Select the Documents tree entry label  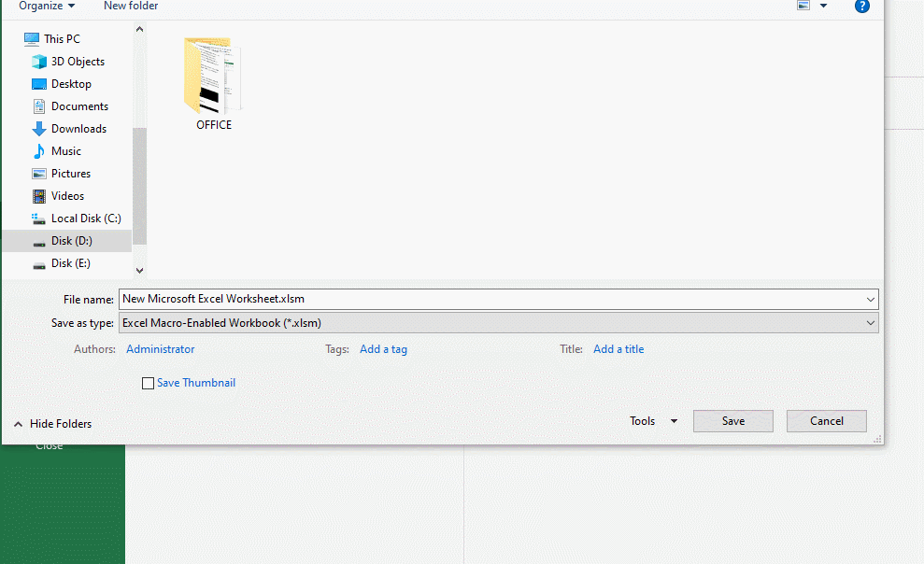(x=79, y=106)
